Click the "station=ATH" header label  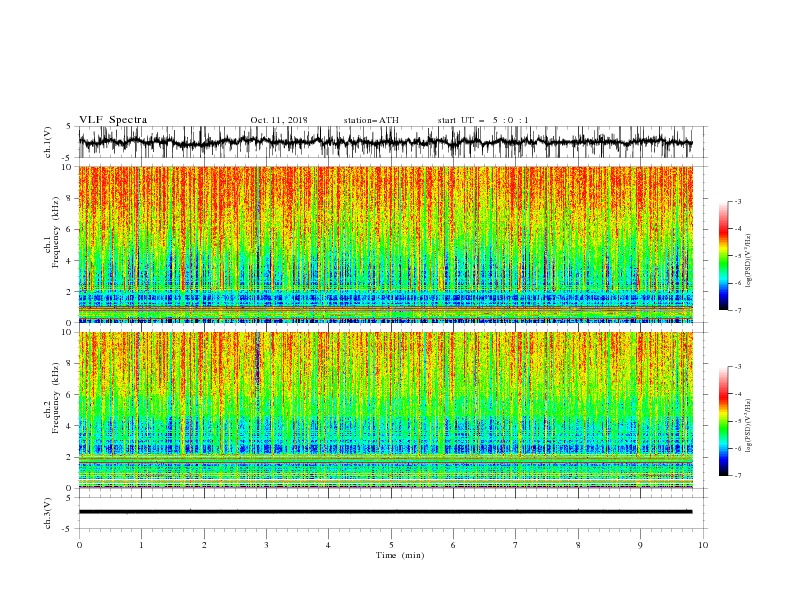pyautogui.click(x=371, y=120)
